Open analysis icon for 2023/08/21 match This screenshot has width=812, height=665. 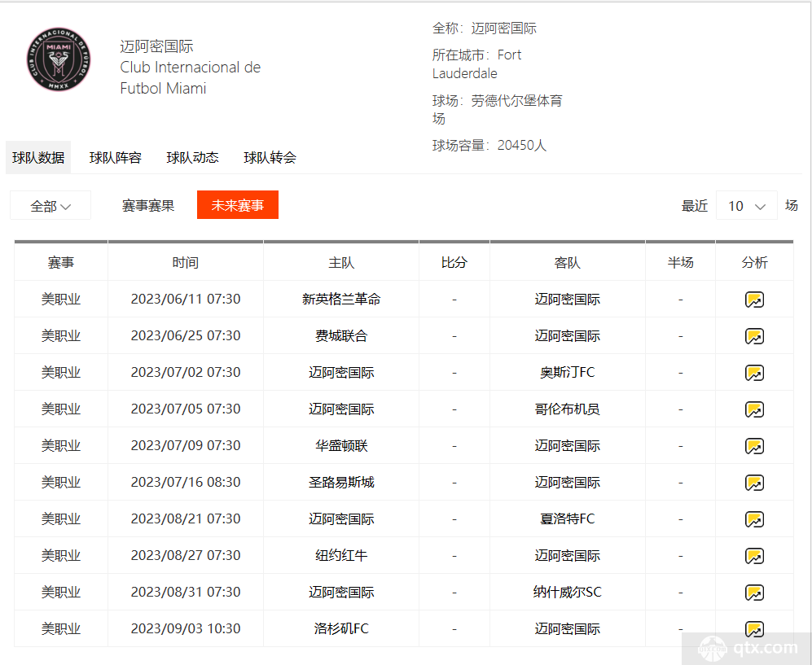pos(754,519)
